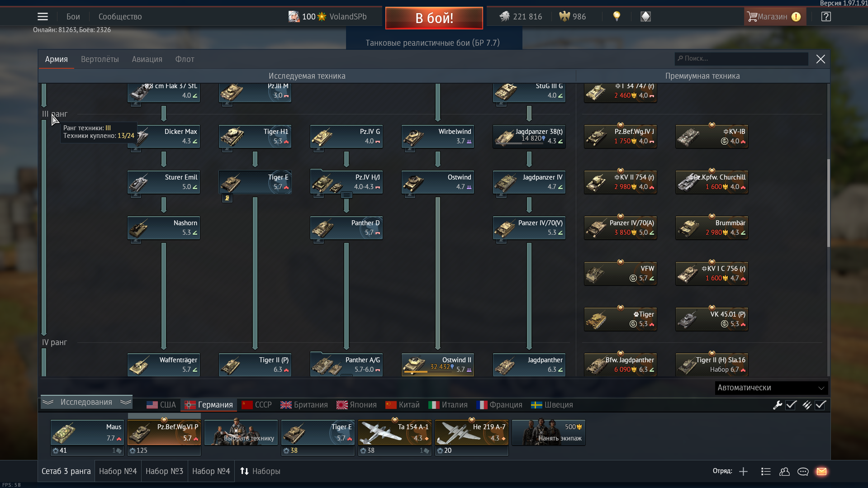This screenshot has height=488, width=868.
Task: Click the research tree vertical scrollbar
Action: point(828,203)
